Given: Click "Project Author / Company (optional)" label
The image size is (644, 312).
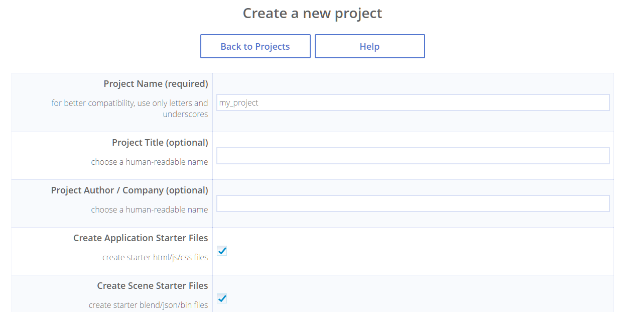Looking at the screenshot, I should [129, 190].
